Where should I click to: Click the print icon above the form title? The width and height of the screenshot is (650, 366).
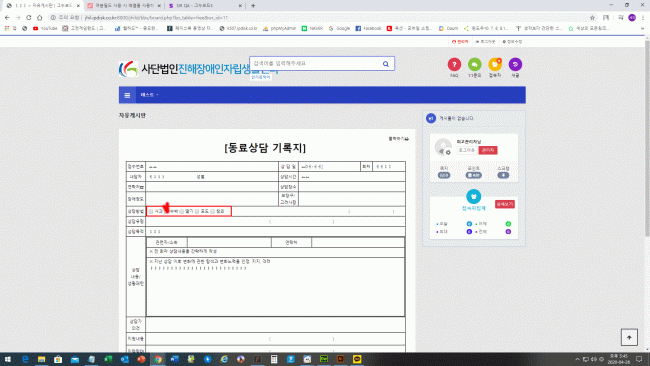398,139
